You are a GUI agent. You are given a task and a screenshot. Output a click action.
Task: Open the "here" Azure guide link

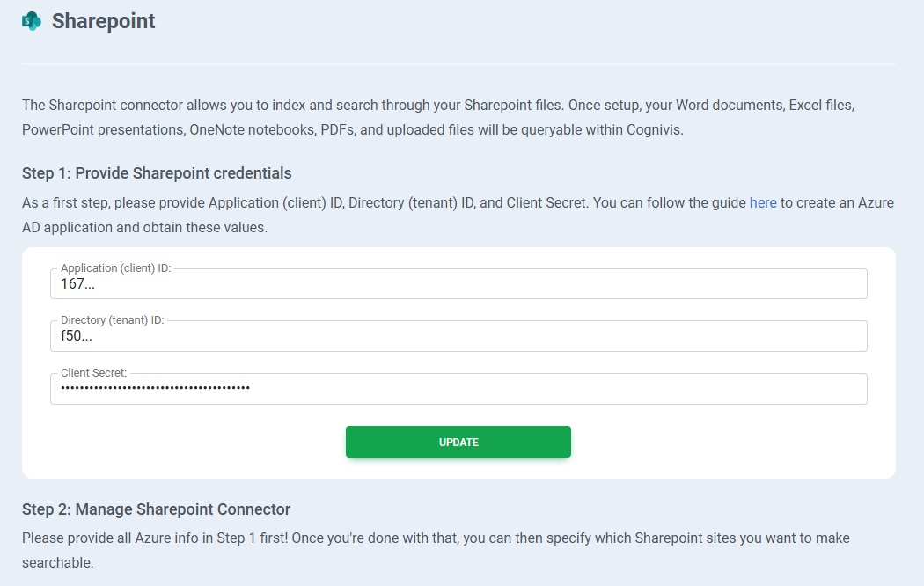tap(763, 202)
